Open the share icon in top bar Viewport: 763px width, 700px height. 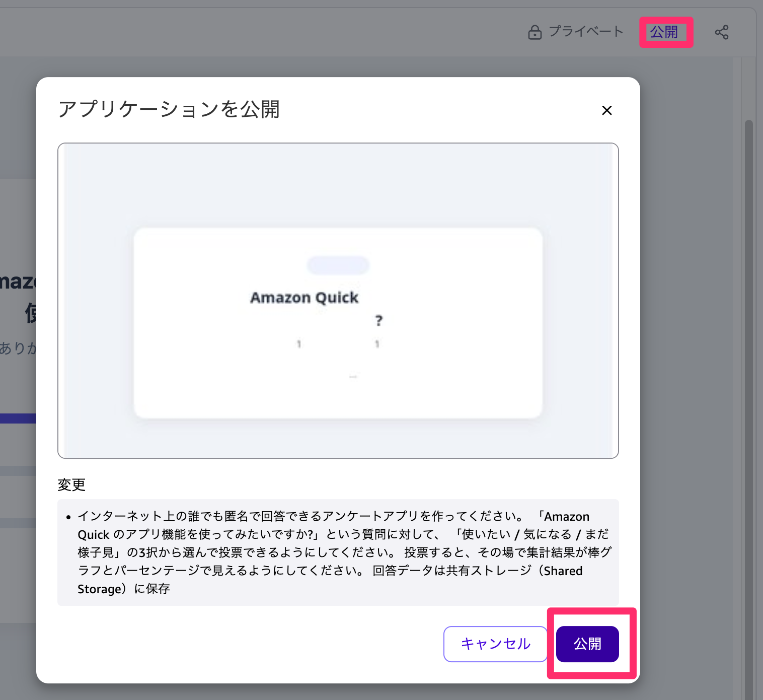(x=722, y=32)
